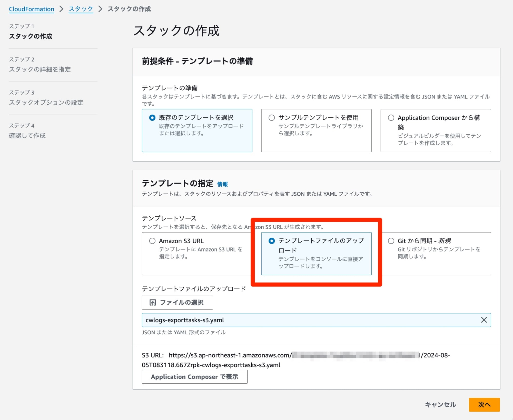Click the キャンセル button
The height and width of the screenshot is (420, 513).
tap(440, 405)
